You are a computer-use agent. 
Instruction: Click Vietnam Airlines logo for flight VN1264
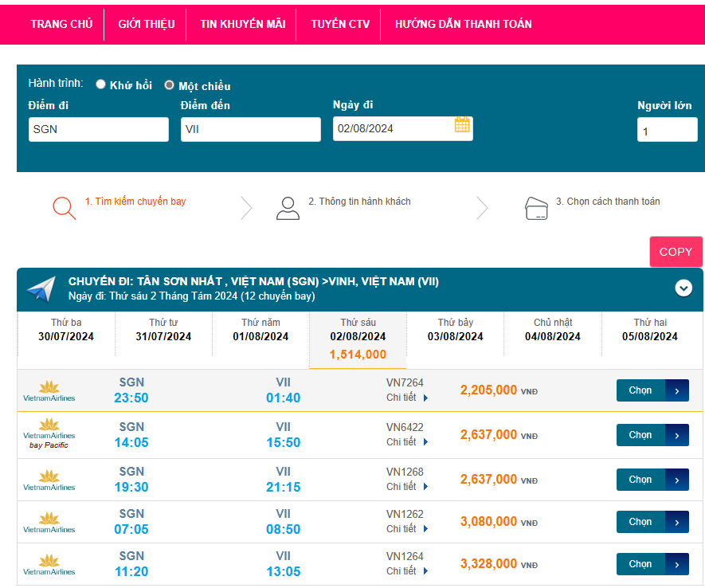coord(49,564)
